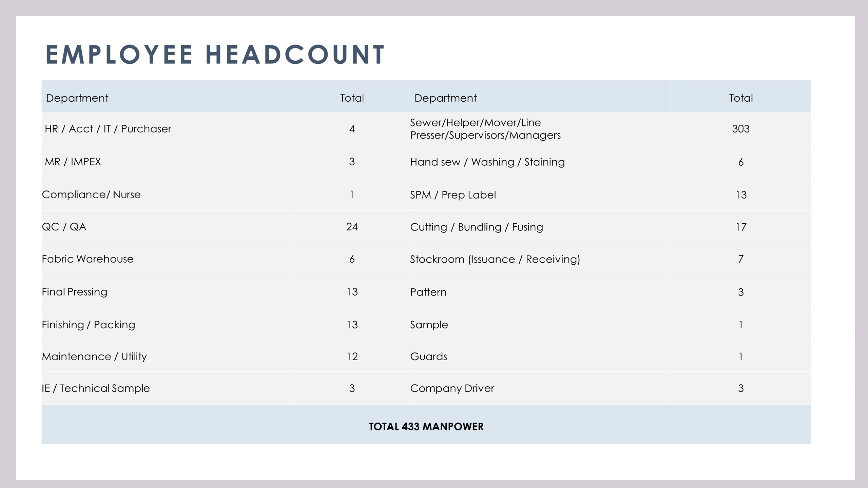
Task: Select the Finishing / Packing cell
Action: pos(88,325)
